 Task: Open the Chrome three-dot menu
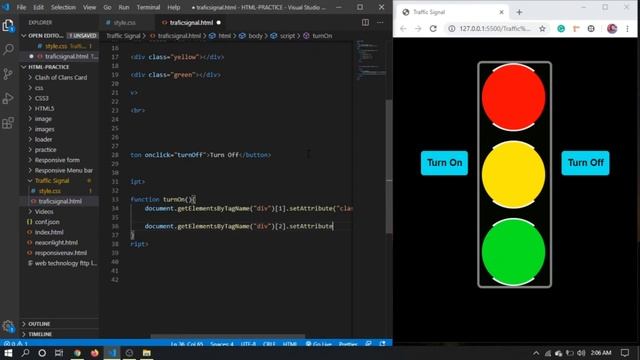[x=627, y=29]
